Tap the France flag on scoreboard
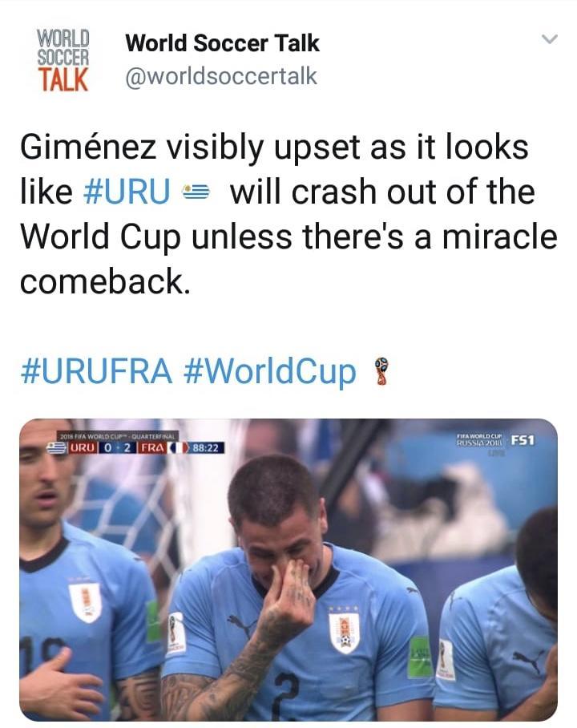 (x=178, y=448)
